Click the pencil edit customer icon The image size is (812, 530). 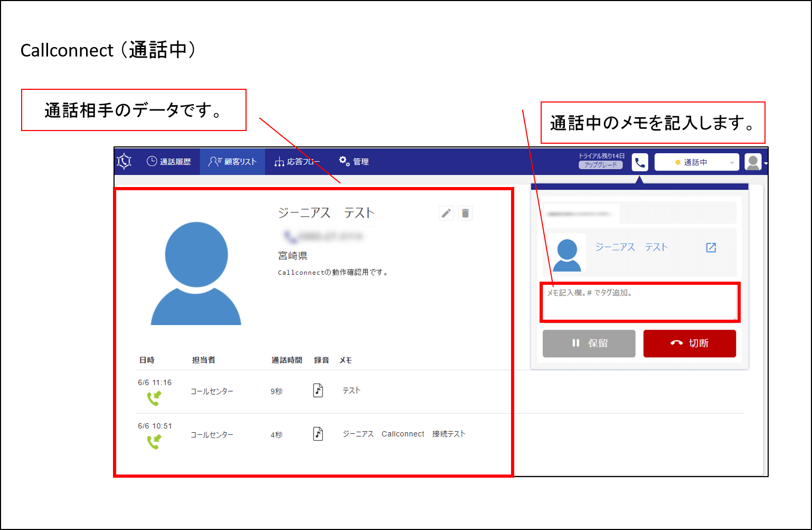[x=446, y=213]
